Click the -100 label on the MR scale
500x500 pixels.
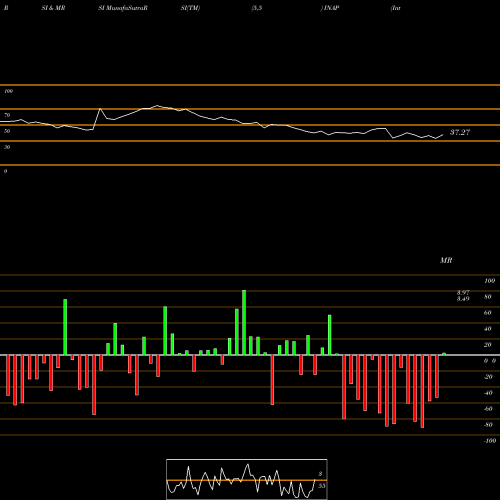tap(490, 441)
